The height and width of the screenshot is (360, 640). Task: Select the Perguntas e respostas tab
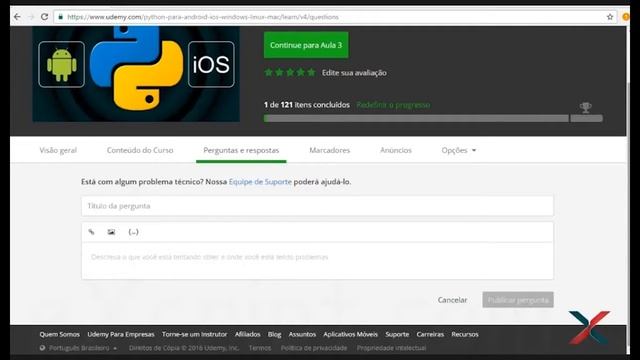coord(241,150)
